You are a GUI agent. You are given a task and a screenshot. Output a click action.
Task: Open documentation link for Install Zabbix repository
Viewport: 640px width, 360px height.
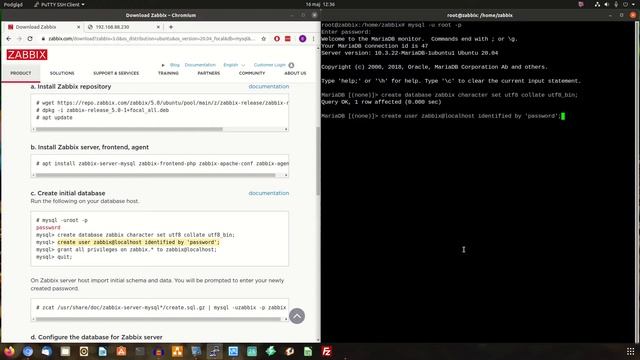click(269, 87)
